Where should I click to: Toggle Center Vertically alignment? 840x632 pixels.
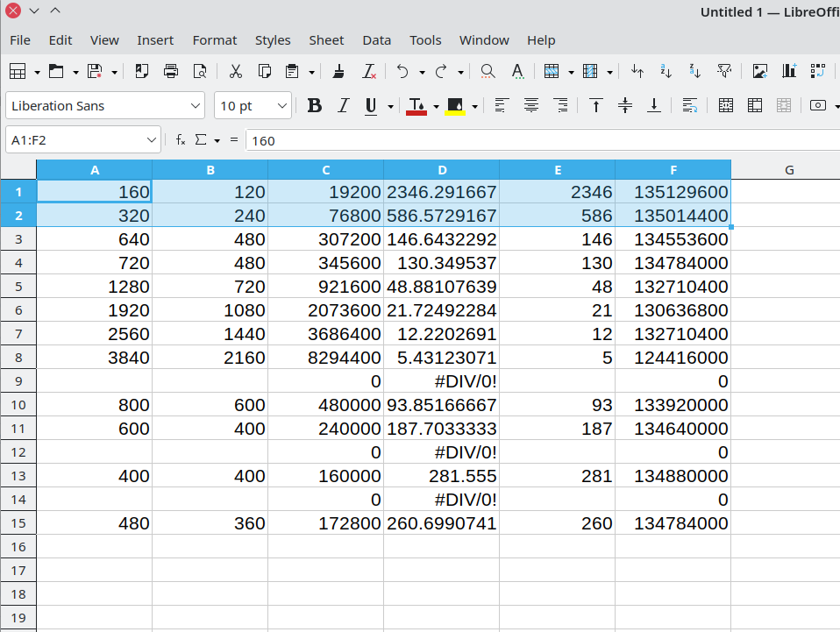click(624, 105)
